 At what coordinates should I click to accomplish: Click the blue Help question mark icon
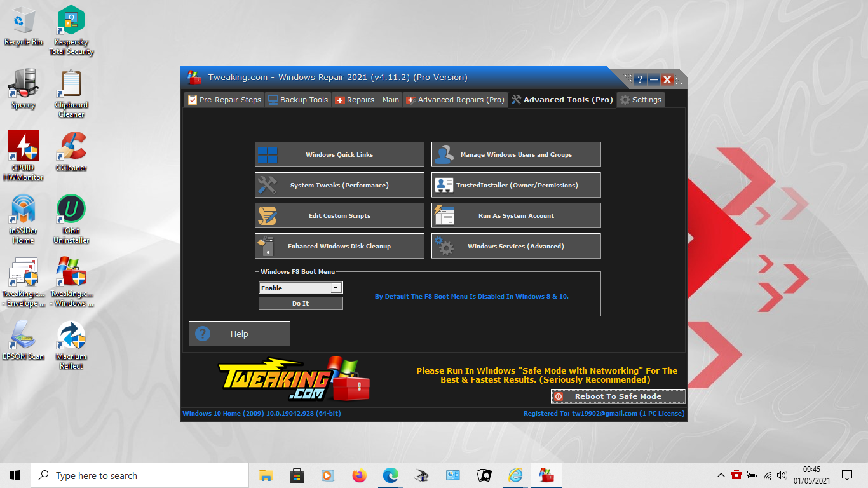click(203, 334)
